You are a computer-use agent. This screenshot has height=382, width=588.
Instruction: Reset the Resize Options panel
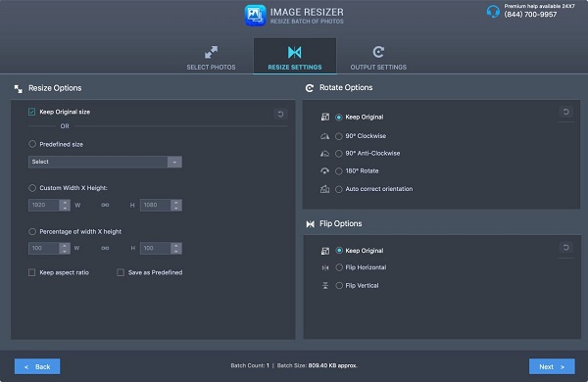click(x=280, y=114)
